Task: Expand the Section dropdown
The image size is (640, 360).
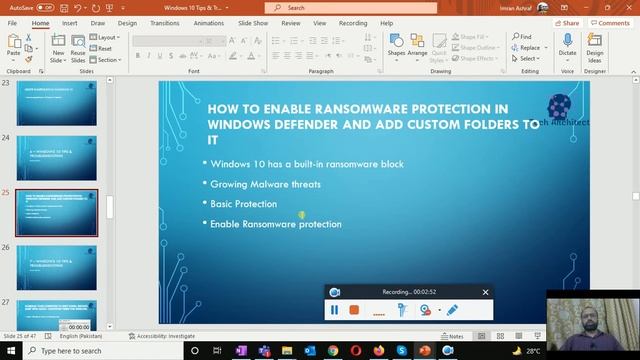Action: pyautogui.click(x=106, y=60)
